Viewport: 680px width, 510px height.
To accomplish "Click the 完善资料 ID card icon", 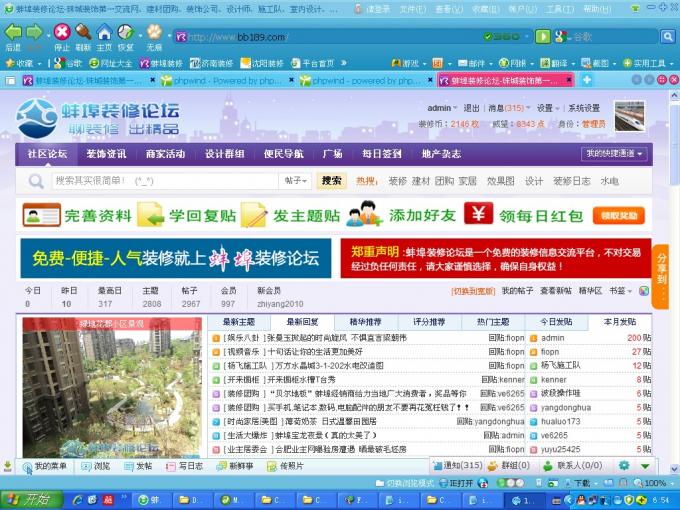I will tap(42, 215).
